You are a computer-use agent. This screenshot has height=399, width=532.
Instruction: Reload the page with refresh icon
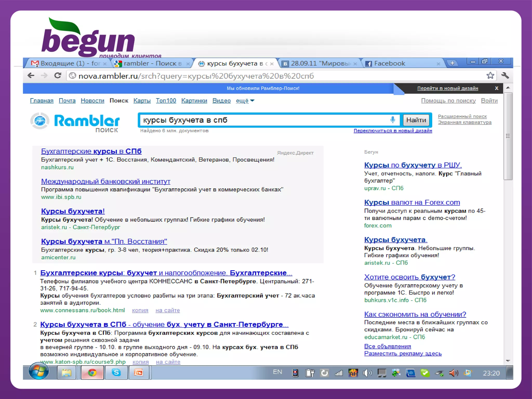(x=58, y=76)
